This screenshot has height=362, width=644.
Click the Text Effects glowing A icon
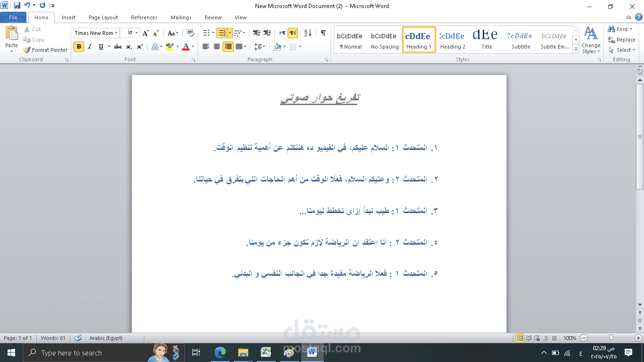point(154,47)
